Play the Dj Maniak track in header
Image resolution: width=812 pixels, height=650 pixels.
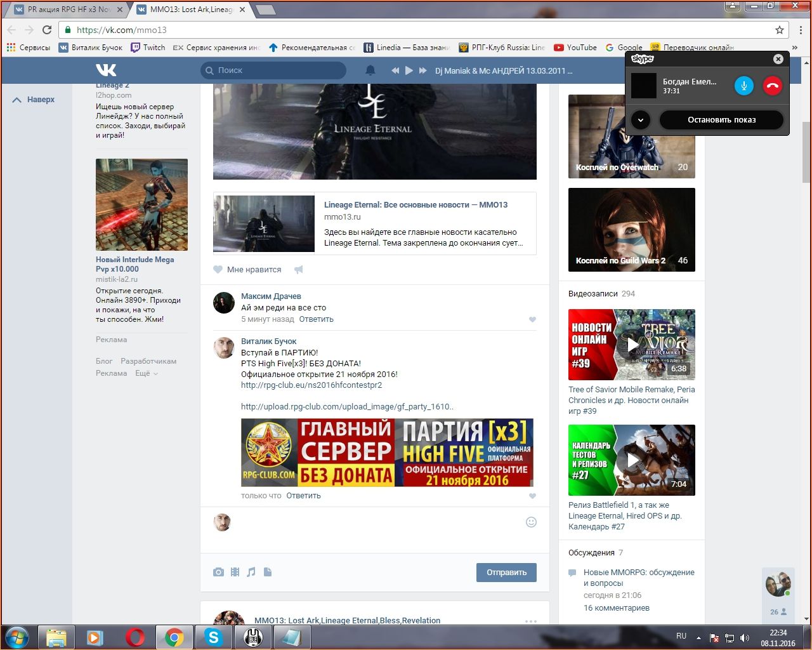(x=409, y=70)
